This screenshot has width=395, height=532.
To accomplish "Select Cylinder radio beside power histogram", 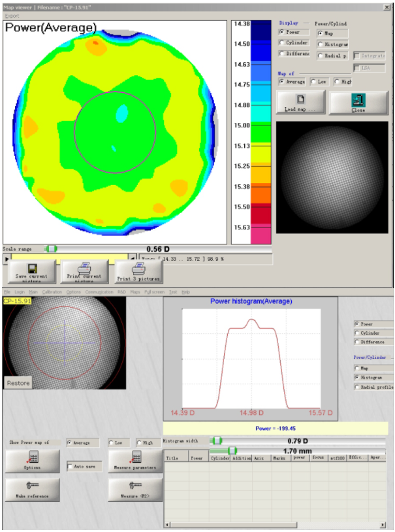I will coord(357,333).
